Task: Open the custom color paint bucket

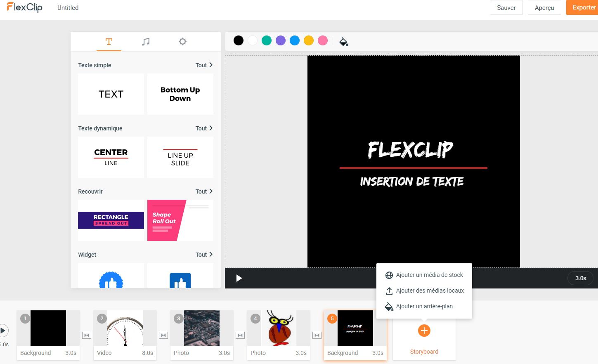Action: point(343,41)
